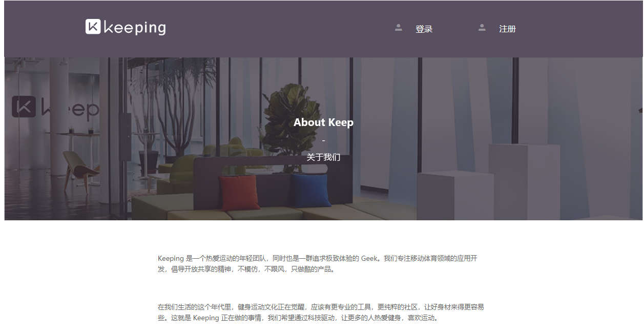Click the blue cushion on the sofa
The height and width of the screenshot is (332, 644).
311,191
